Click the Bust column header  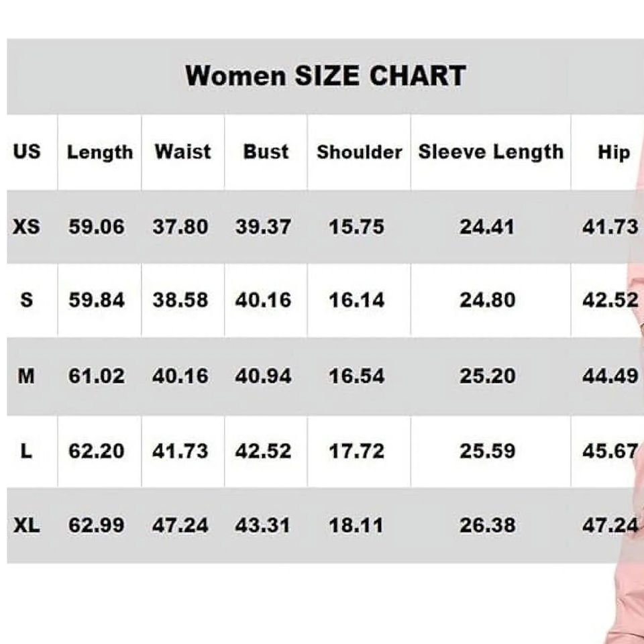point(266,152)
